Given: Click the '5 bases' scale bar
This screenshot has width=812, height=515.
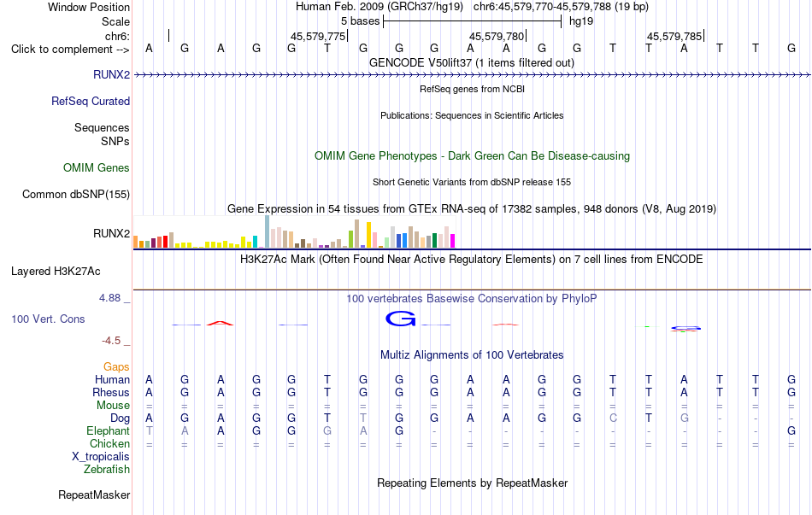Looking at the screenshot, I should coord(473,21).
